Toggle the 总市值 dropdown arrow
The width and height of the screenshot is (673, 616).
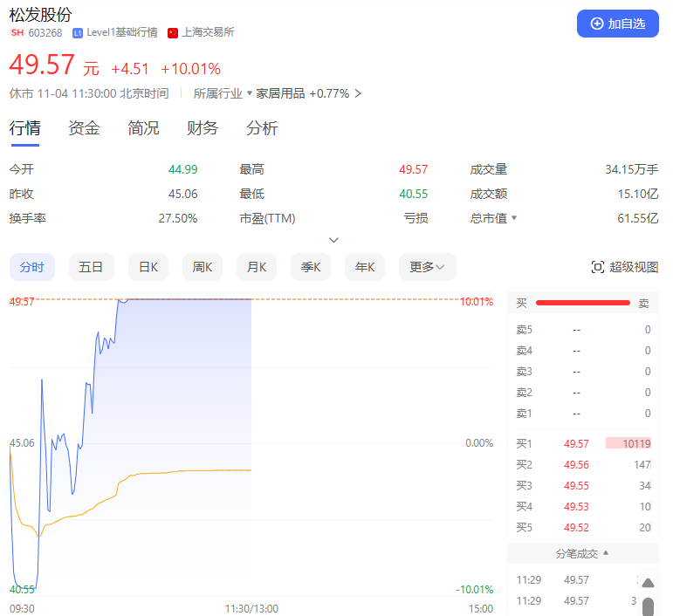click(514, 218)
